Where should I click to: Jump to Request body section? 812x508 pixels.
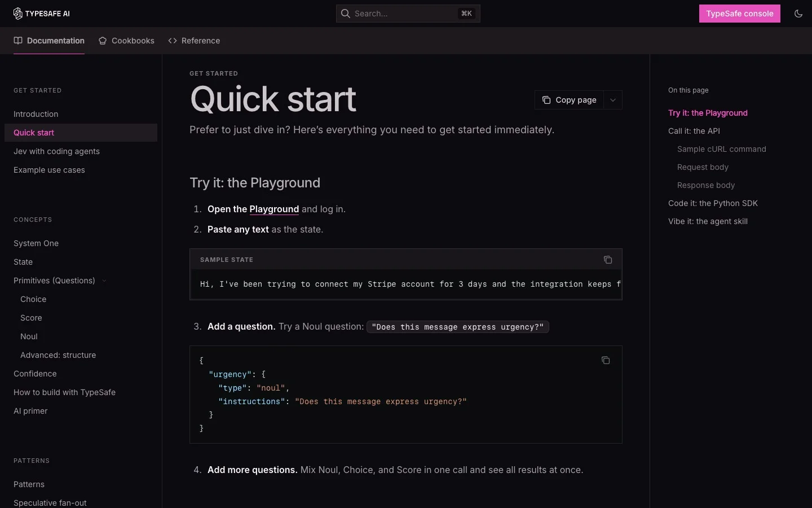click(x=703, y=167)
